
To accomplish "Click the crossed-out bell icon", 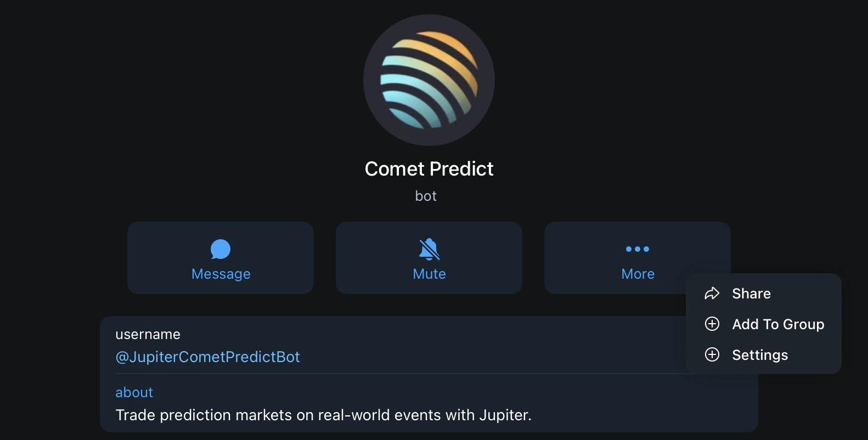I will [429, 250].
